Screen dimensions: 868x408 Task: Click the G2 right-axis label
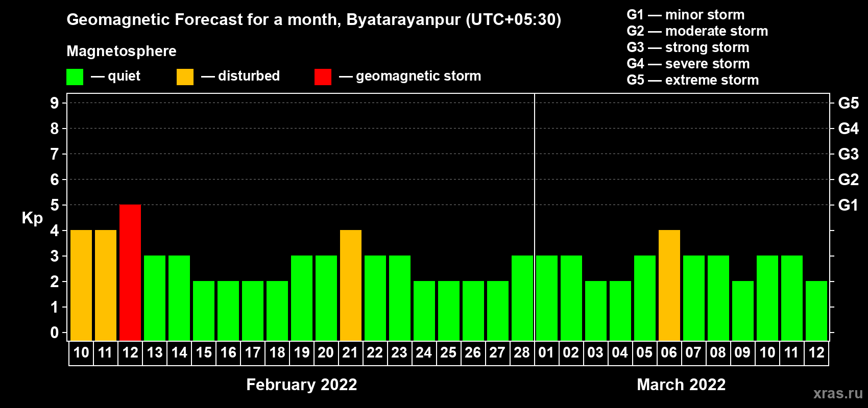click(x=849, y=180)
